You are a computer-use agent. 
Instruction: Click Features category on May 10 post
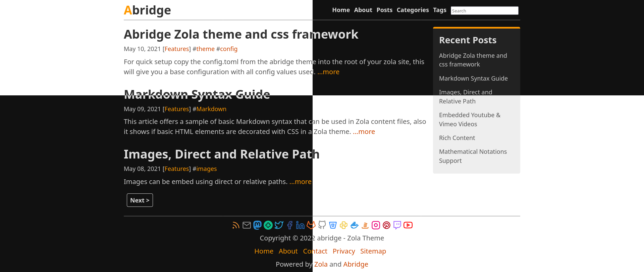pos(177,49)
